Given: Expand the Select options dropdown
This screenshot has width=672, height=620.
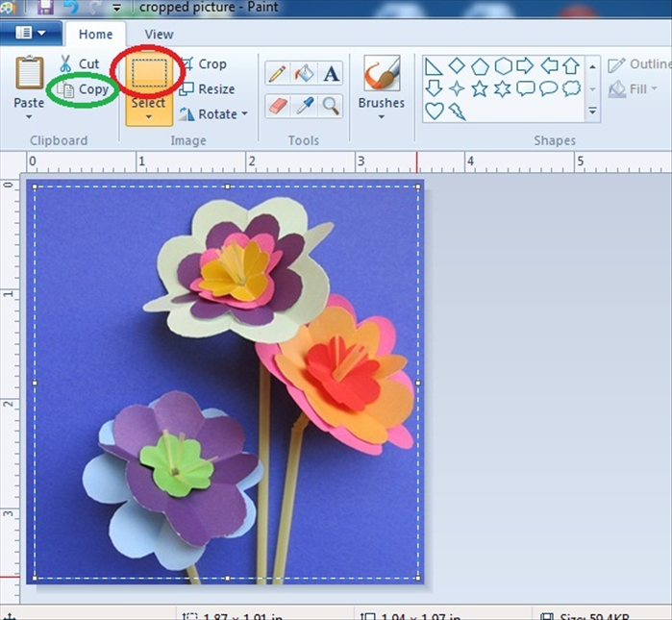Looking at the screenshot, I should click(149, 116).
